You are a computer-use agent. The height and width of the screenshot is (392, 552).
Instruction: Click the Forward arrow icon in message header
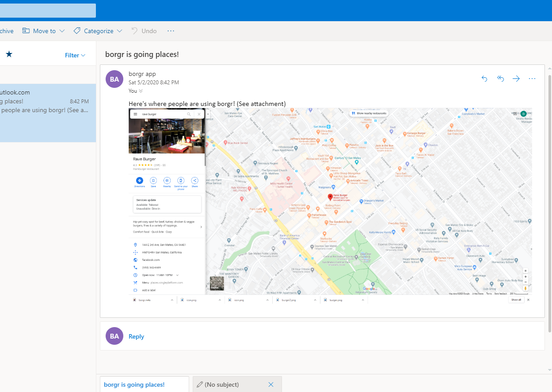tap(516, 79)
